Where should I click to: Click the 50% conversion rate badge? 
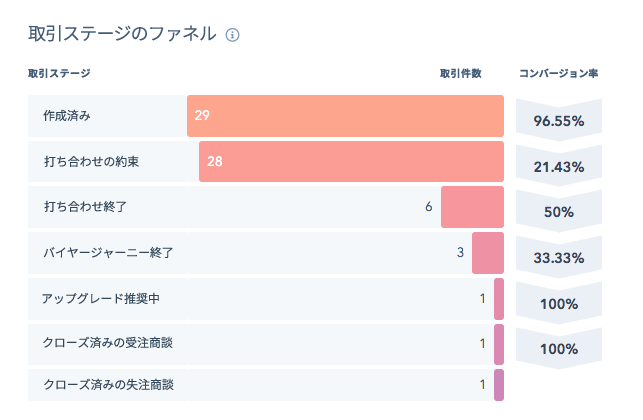(x=558, y=212)
